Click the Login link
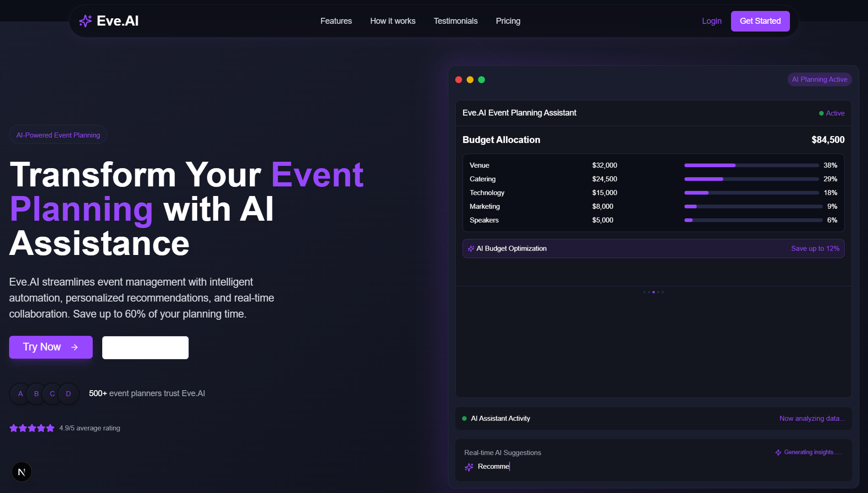 pos(711,21)
